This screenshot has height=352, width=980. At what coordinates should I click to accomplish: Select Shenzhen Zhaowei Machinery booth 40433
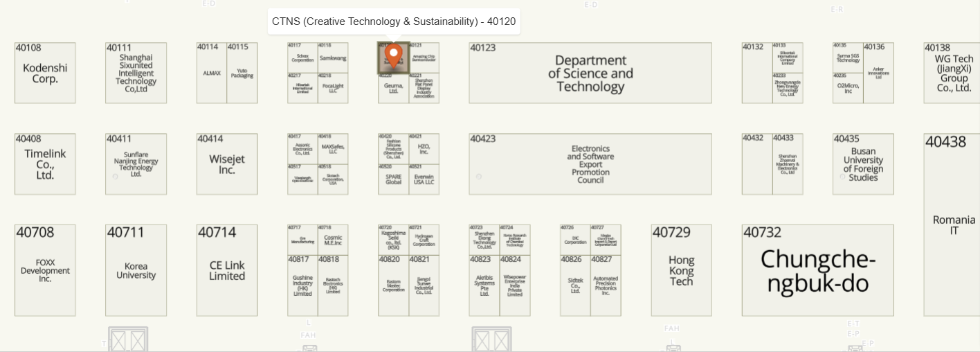(788, 164)
